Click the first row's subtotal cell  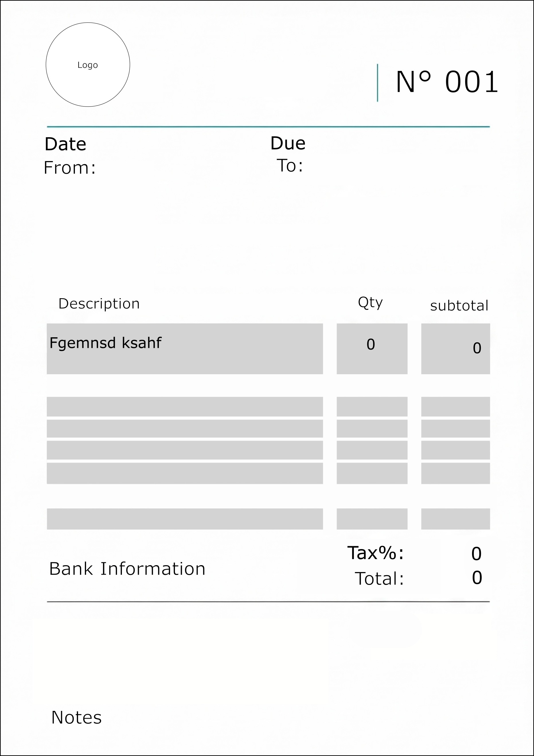(x=456, y=349)
